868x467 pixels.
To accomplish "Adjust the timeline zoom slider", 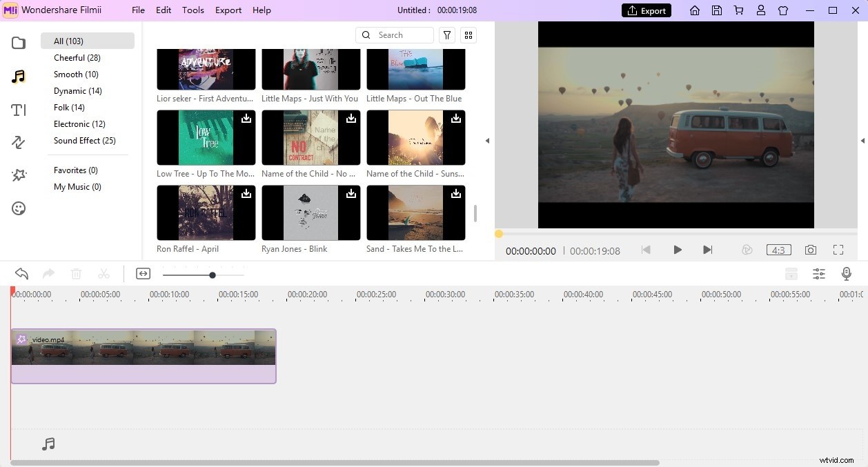I will (212, 275).
